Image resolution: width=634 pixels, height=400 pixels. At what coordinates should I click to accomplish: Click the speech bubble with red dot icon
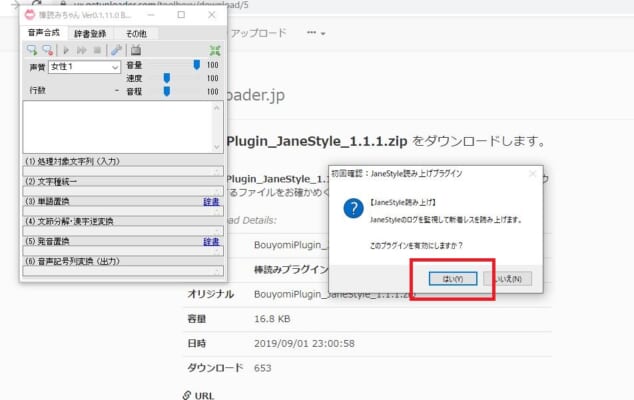pyautogui.click(x=48, y=50)
